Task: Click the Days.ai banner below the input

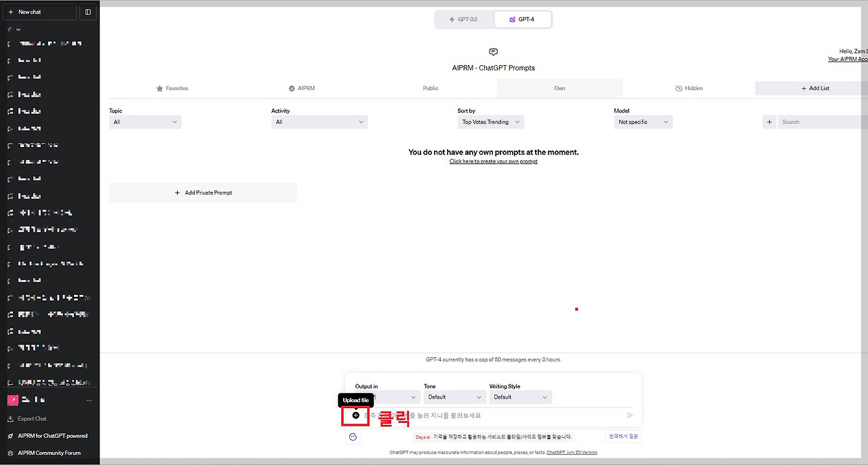Action: 494,437
